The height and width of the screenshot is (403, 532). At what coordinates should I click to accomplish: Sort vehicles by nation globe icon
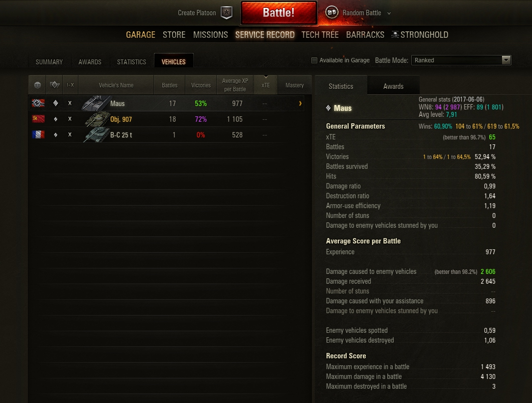pos(37,85)
